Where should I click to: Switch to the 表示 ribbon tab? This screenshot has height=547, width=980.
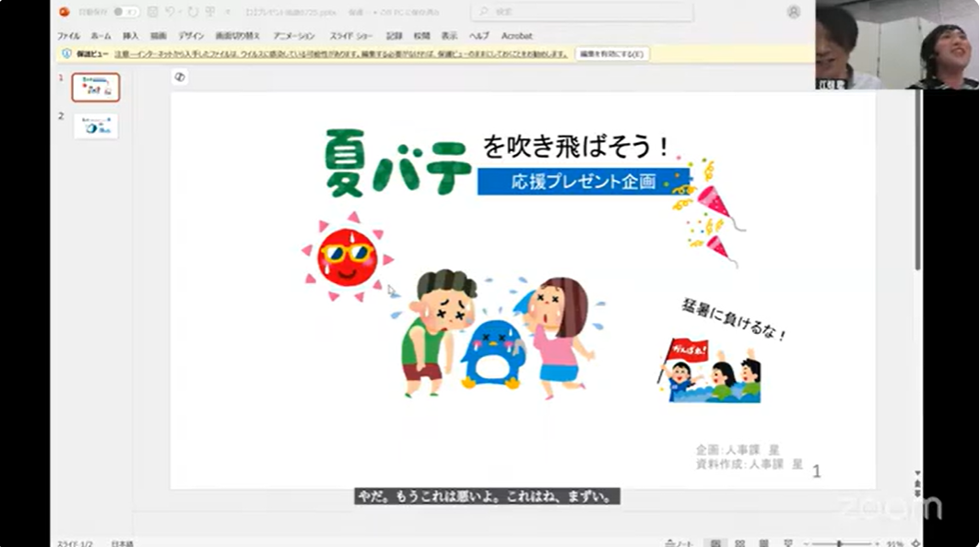(x=449, y=36)
